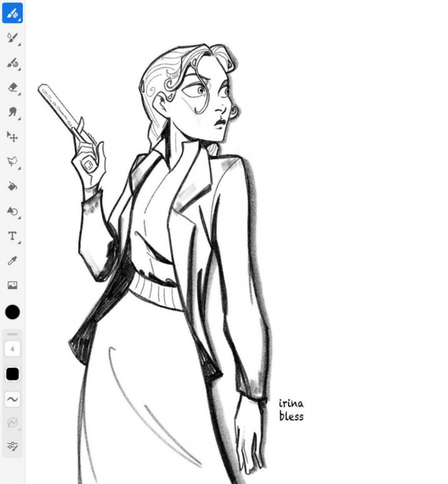Select the Text tool

(x=12, y=236)
